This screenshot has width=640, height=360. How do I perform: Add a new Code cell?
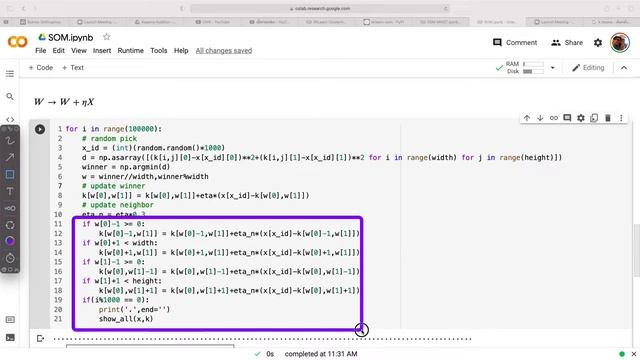tap(40, 68)
